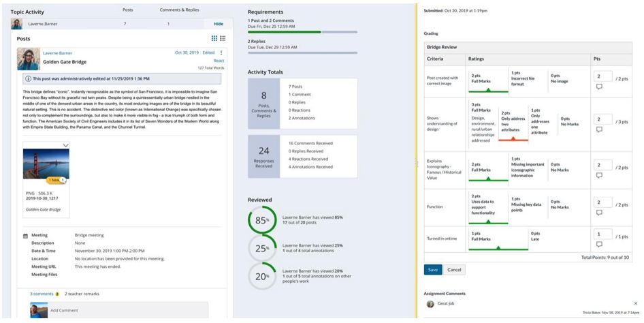Open the post options kebab menu
Viewport: 644px width, 323px height.
(x=221, y=52)
